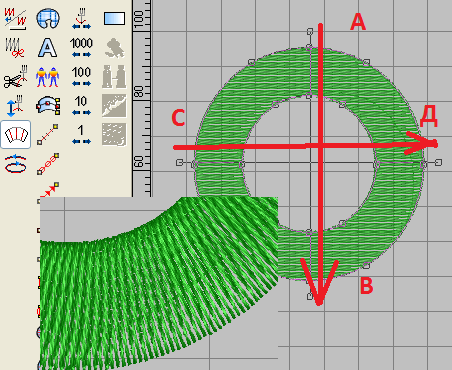Choose the 100 stitches travel icon
The height and width of the screenshot is (370, 452).
pos(81,76)
